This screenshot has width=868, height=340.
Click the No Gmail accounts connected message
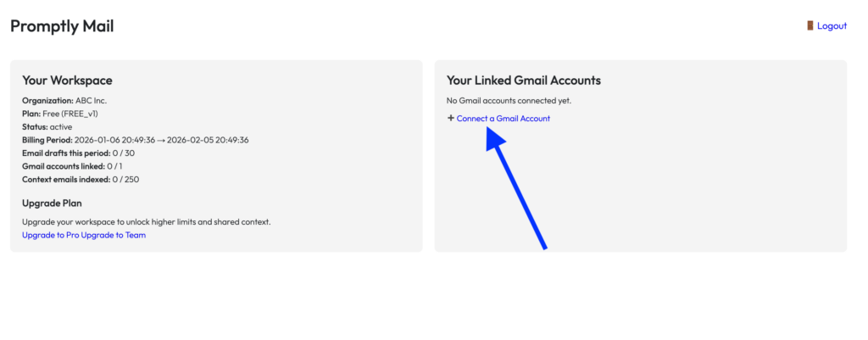point(509,100)
